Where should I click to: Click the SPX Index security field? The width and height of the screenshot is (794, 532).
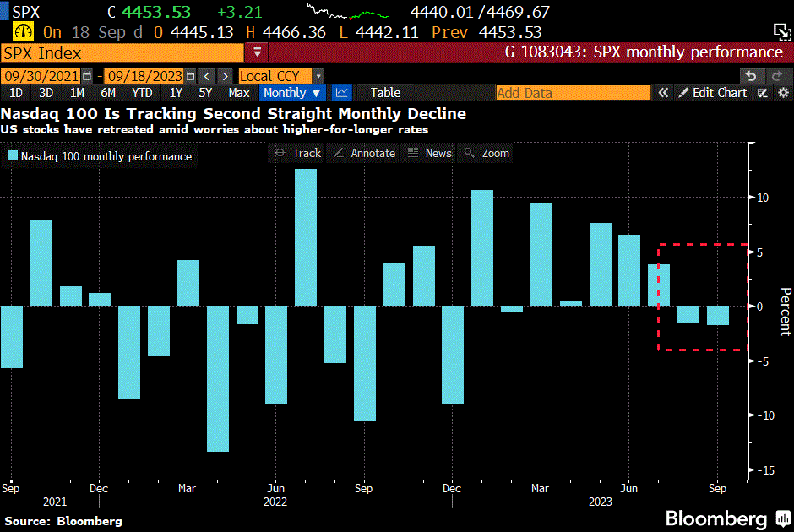coord(122,53)
